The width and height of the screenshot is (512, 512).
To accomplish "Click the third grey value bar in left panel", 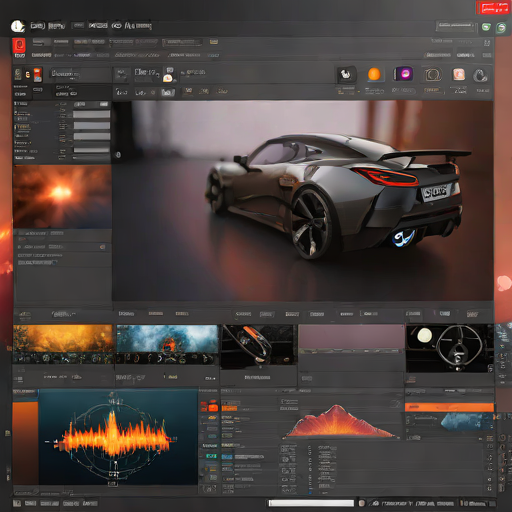I will pos(92,136).
